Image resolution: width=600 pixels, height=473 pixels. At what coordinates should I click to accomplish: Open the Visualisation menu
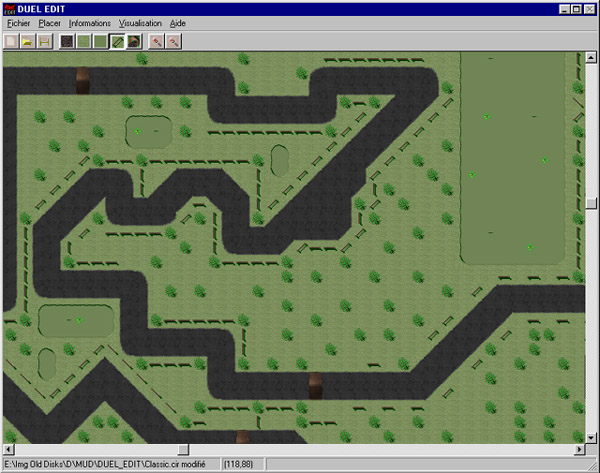tap(140, 23)
